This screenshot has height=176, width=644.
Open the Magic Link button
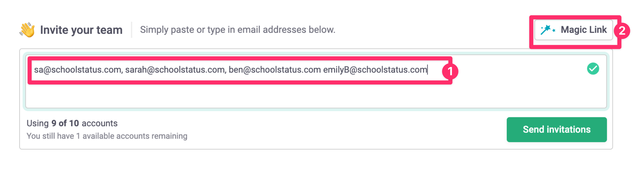[x=573, y=30]
